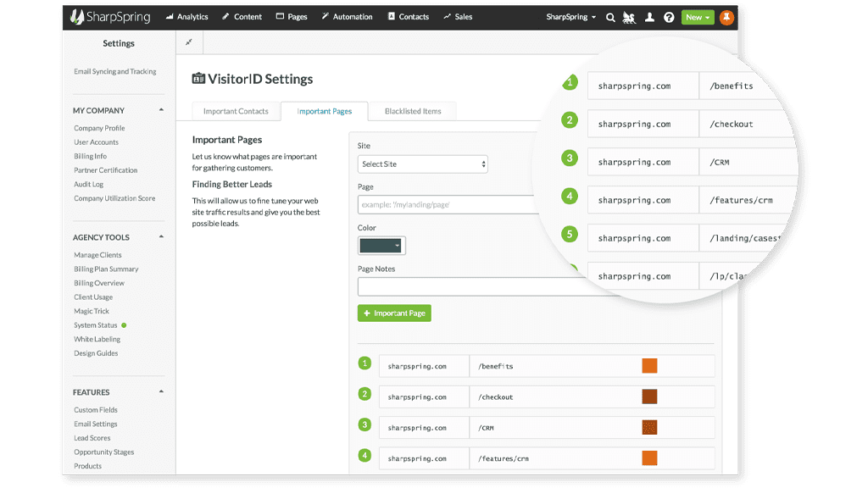Open Email Settings
Viewport: 868px width, 488px height.
coord(96,424)
